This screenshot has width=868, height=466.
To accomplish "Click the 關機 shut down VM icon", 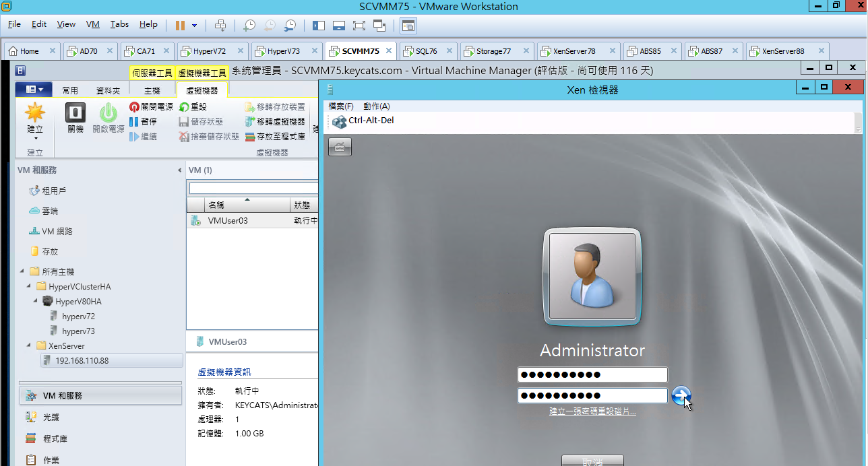I will 75,112.
